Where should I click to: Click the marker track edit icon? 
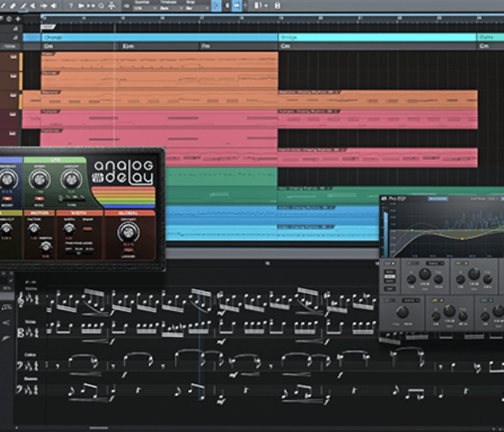15,29
